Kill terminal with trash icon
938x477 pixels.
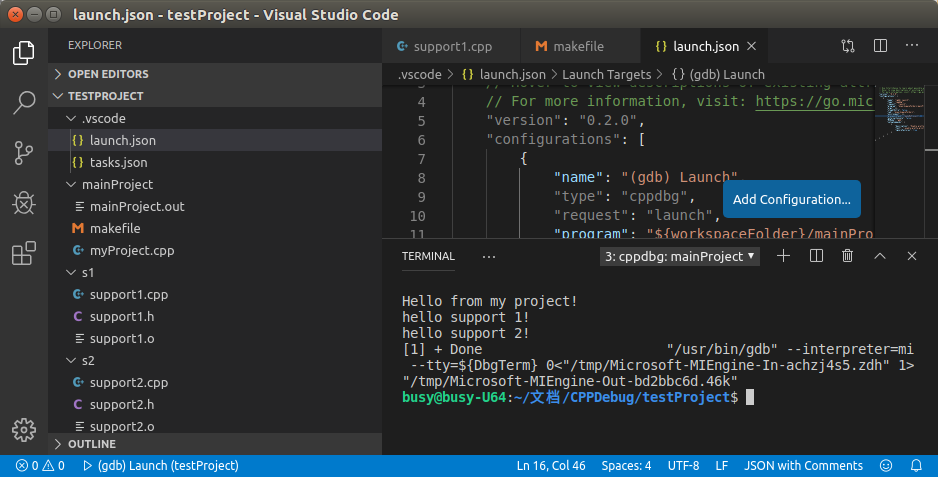[x=847, y=256]
